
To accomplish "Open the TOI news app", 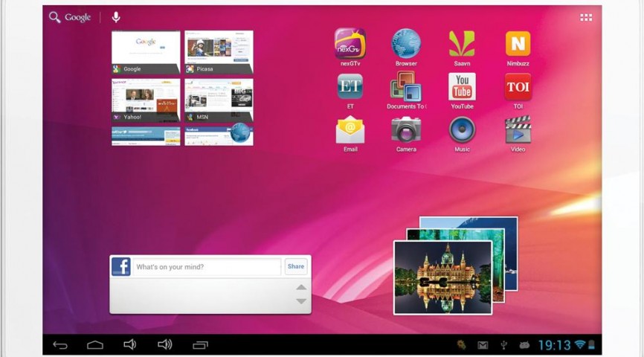I will [518, 87].
